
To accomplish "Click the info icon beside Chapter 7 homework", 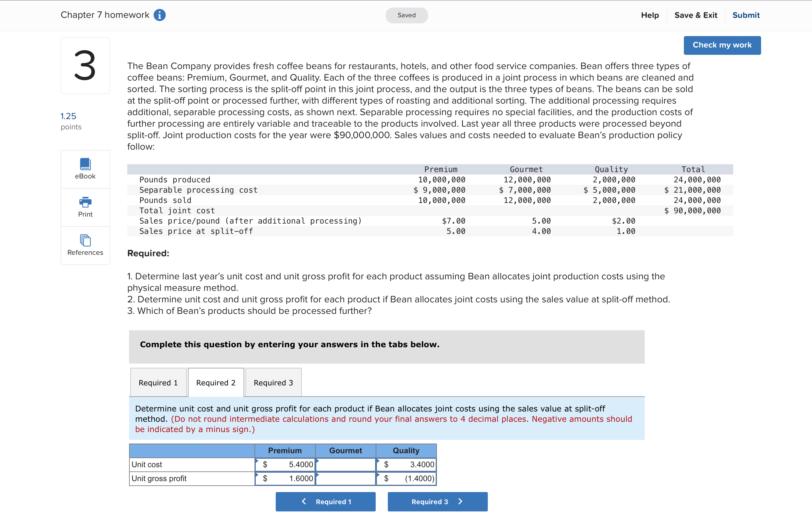I will pos(159,15).
